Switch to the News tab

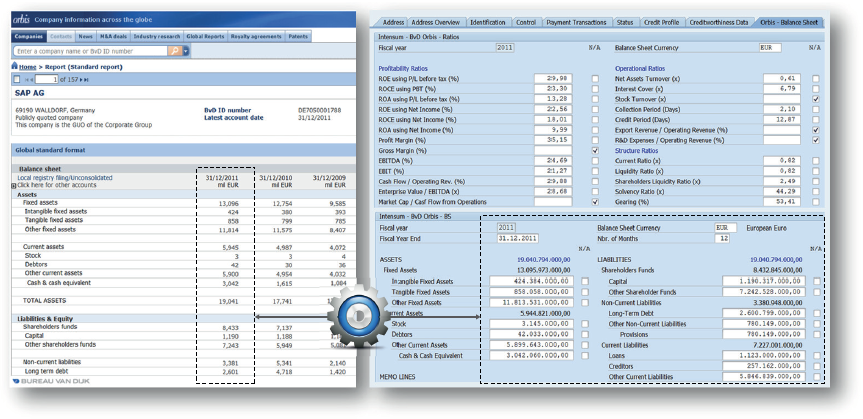pos(85,36)
